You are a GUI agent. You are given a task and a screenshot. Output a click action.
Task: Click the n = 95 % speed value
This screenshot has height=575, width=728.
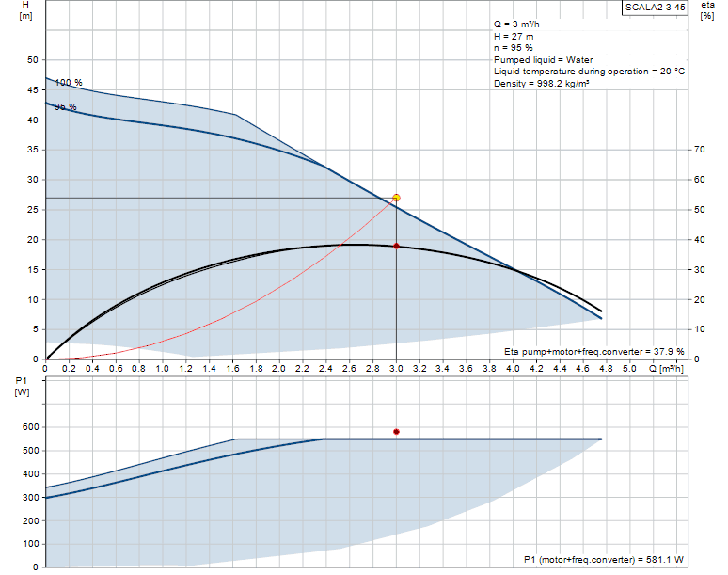[514, 47]
